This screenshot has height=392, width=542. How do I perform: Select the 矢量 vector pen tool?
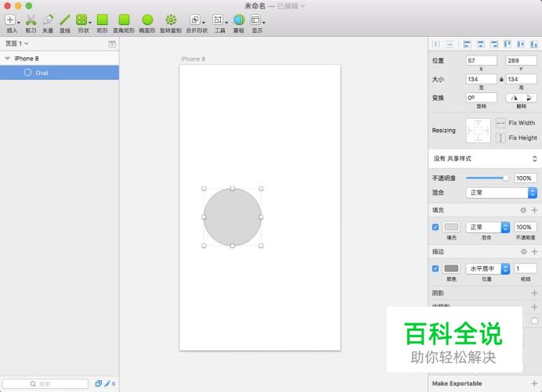pos(48,20)
